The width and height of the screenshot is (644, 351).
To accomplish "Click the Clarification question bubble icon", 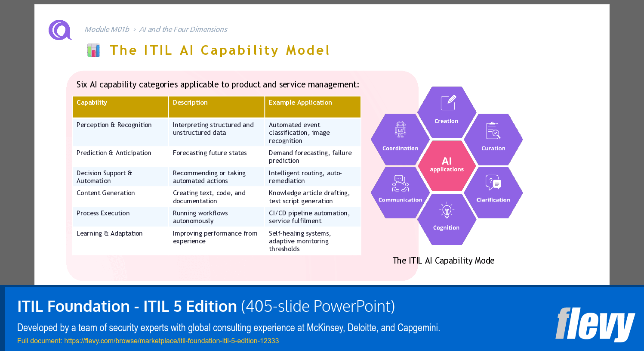I will (x=493, y=183).
